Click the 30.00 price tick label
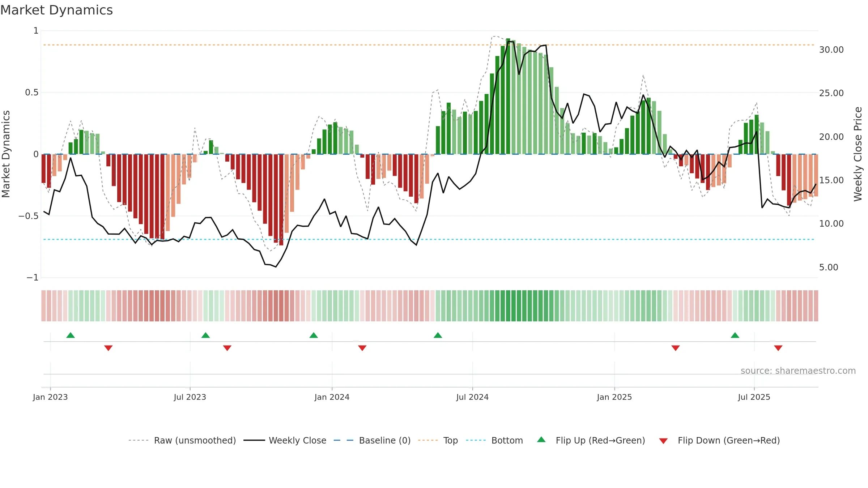Viewport: 868px width, 488px height. pos(831,50)
